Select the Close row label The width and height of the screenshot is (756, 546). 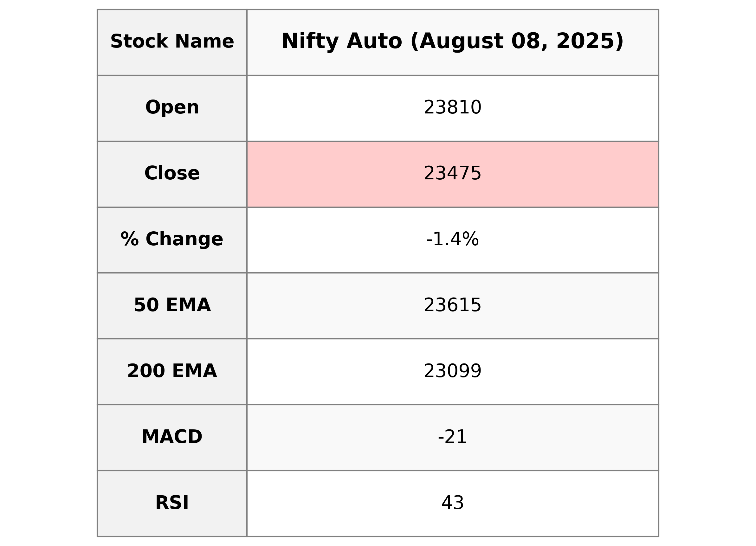pos(172,174)
